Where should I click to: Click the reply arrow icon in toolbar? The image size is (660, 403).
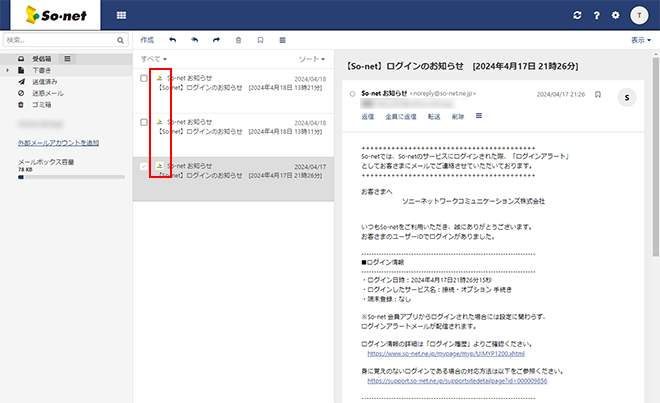click(173, 40)
